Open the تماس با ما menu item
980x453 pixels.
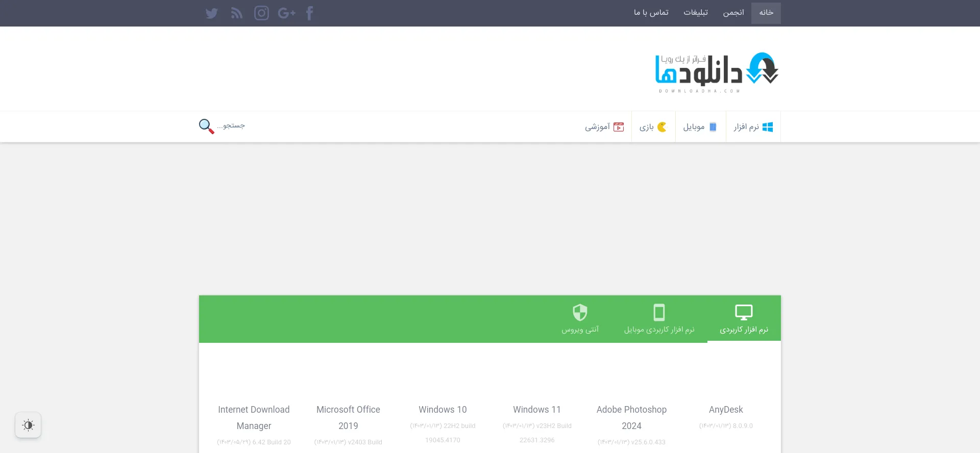[x=651, y=13]
